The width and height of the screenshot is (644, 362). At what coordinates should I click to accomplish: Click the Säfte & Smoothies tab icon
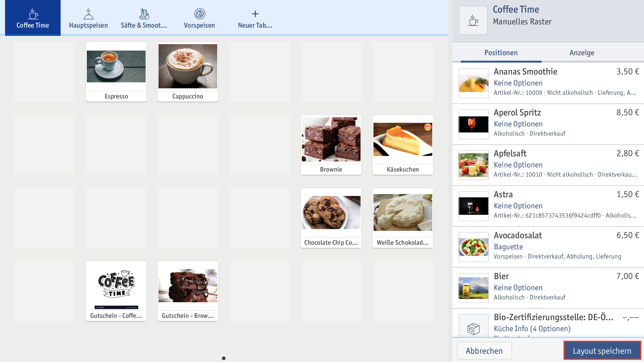[144, 13]
